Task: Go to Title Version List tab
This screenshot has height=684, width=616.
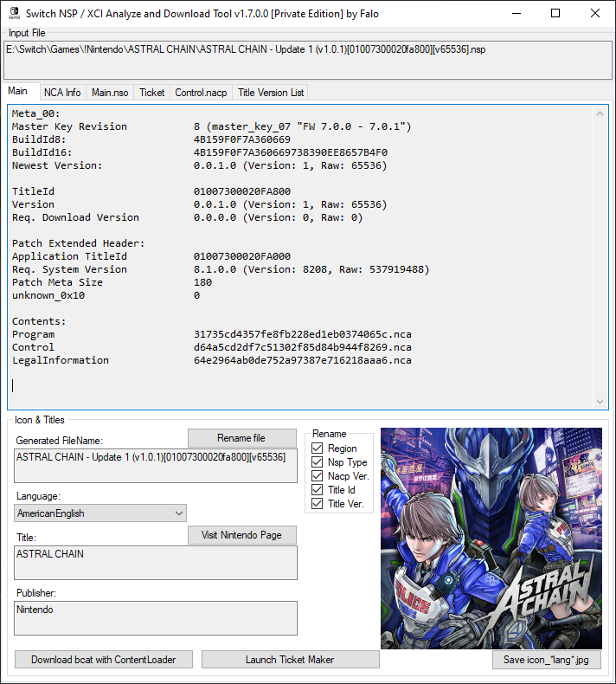Action: point(271,93)
